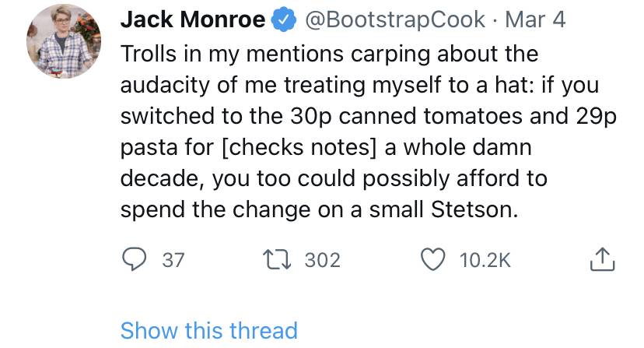Open Jack Monroe's profile picture

[64, 41]
